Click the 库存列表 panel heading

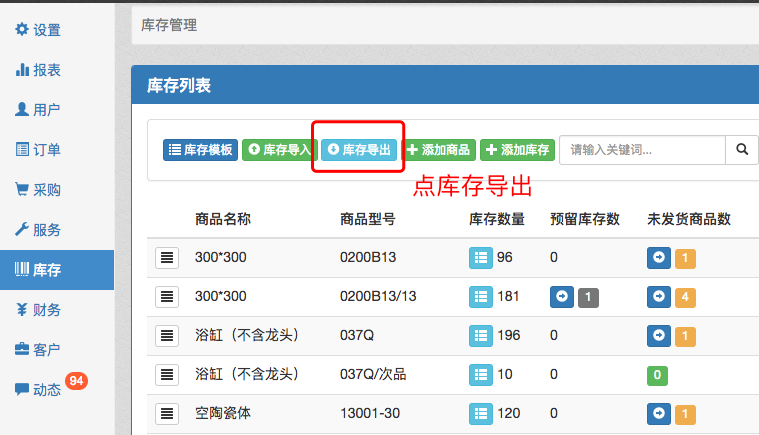point(179,86)
